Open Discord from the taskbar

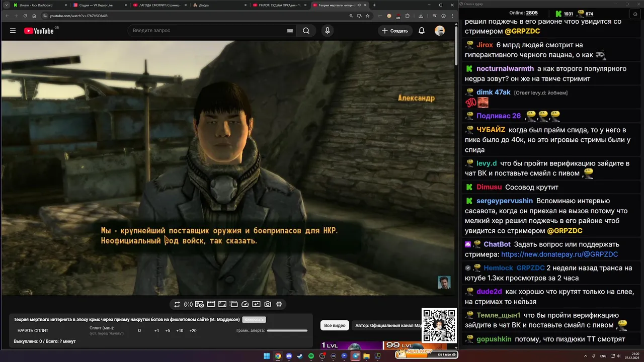click(x=289, y=356)
